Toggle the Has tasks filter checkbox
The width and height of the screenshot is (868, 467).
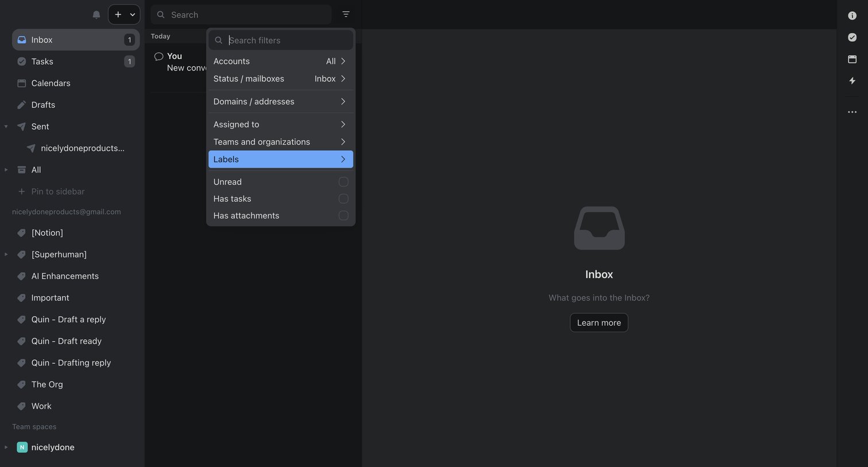pyautogui.click(x=343, y=199)
